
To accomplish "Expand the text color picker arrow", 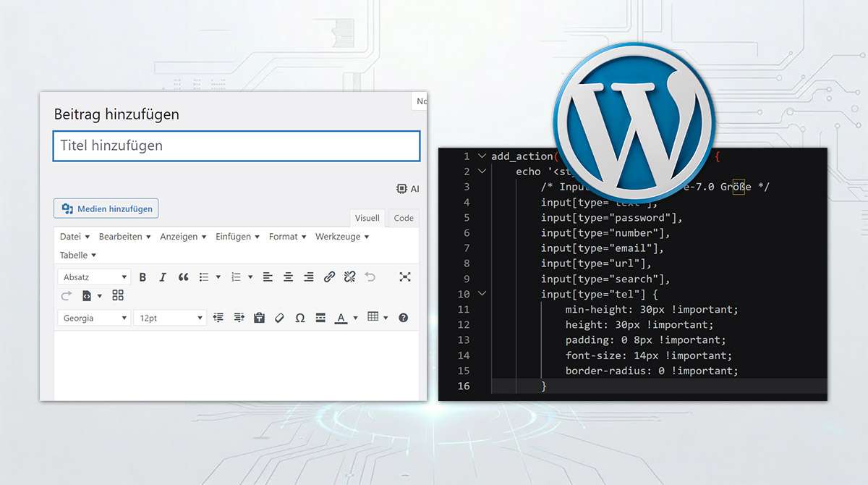I will click(x=355, y=319).
